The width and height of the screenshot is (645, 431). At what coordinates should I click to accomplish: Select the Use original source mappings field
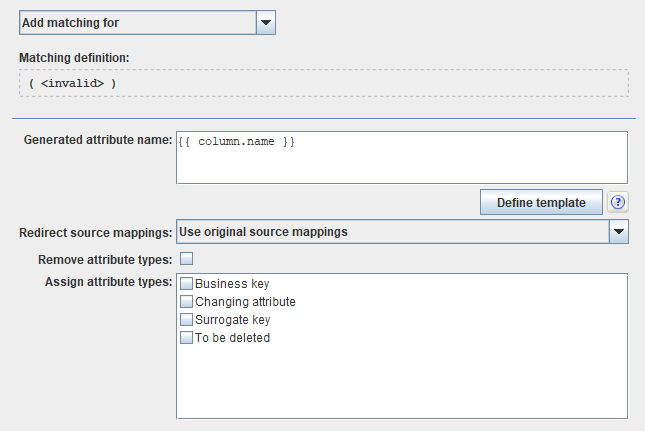392,232
